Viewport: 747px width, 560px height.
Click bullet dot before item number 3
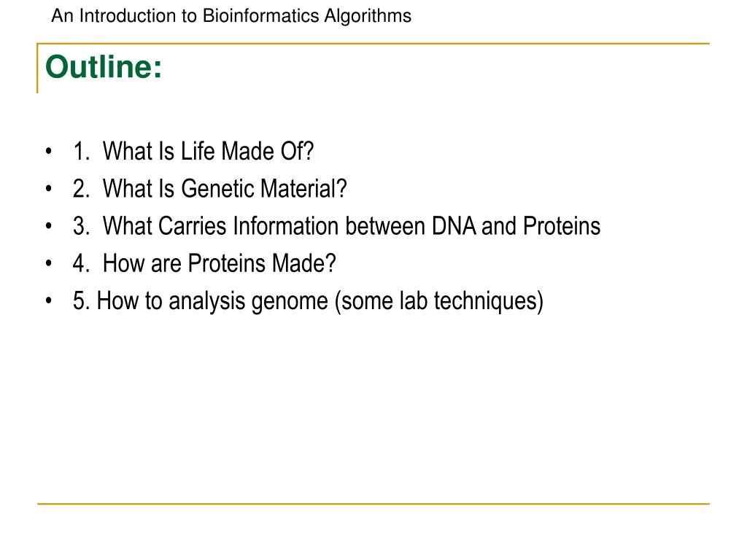(49, 226)
